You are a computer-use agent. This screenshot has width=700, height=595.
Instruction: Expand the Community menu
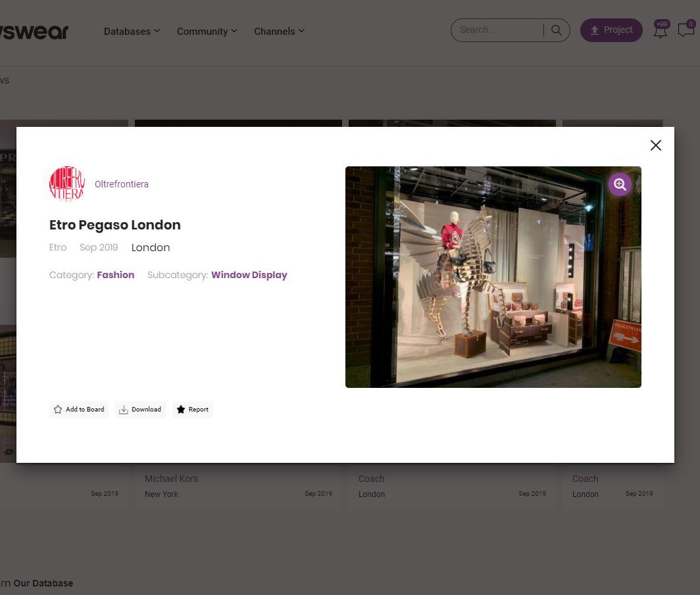click(x=207, y=31)
